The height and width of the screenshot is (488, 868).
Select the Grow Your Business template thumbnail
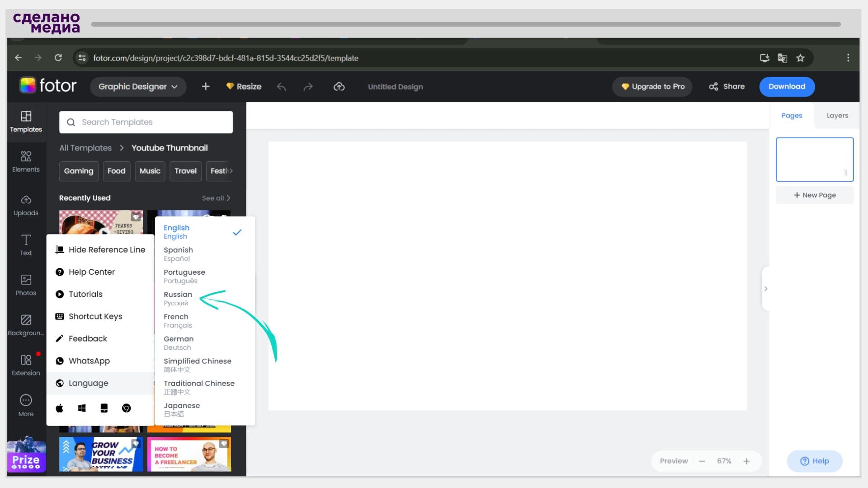click(101, 454)
